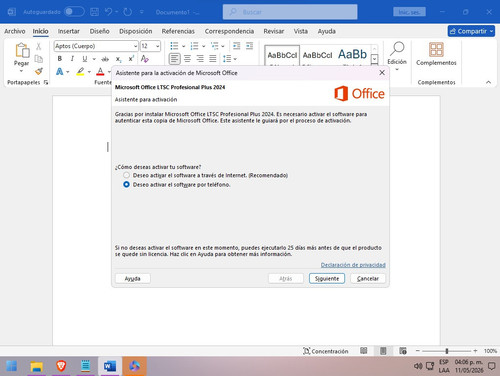Select activate por teléfono radio button
Viewport: 500px width, 376px height.
tap(126, 184)
